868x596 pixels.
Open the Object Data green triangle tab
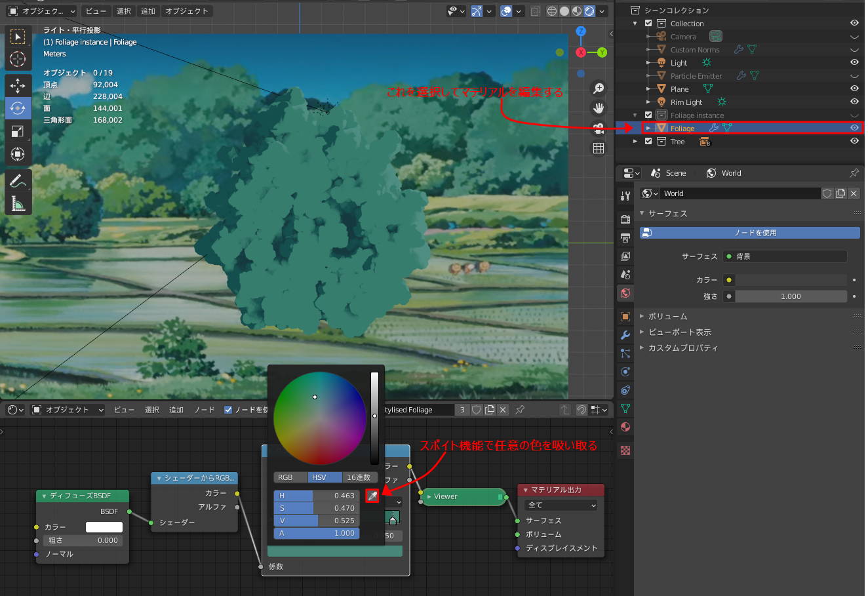[625, 408]
